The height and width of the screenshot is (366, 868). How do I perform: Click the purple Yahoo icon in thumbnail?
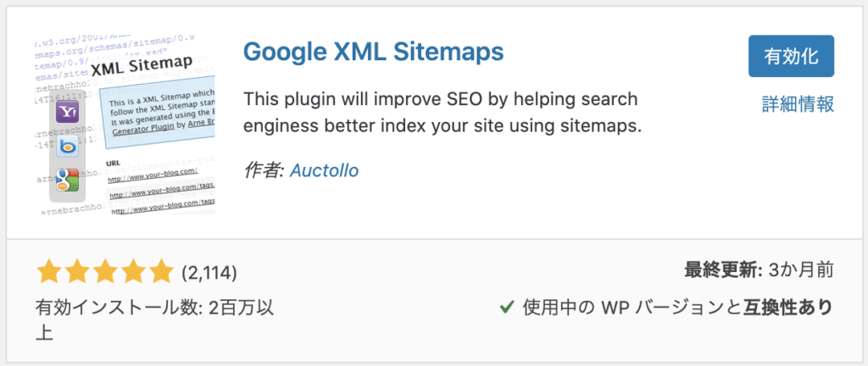pyautogui.click(x=68, y=112)
